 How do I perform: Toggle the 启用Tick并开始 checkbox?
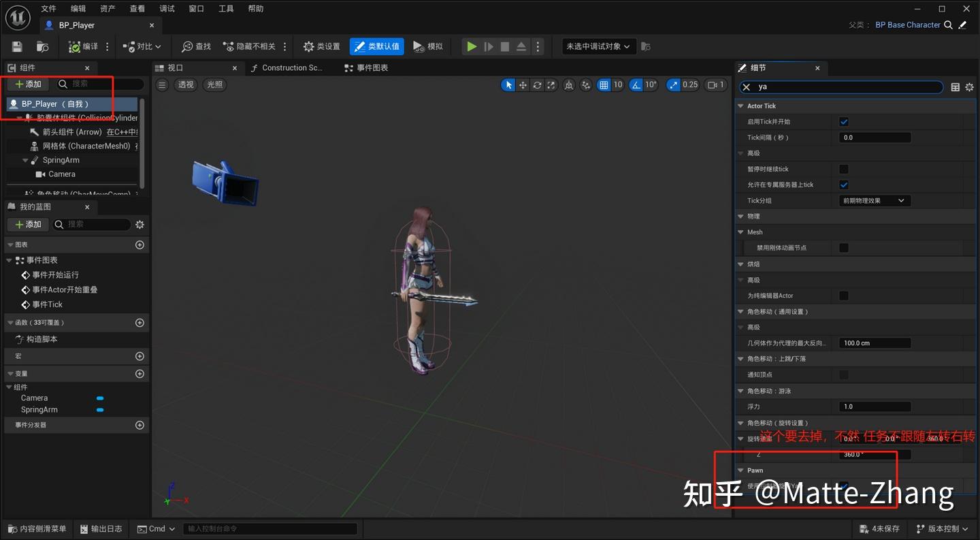(844, 122)
